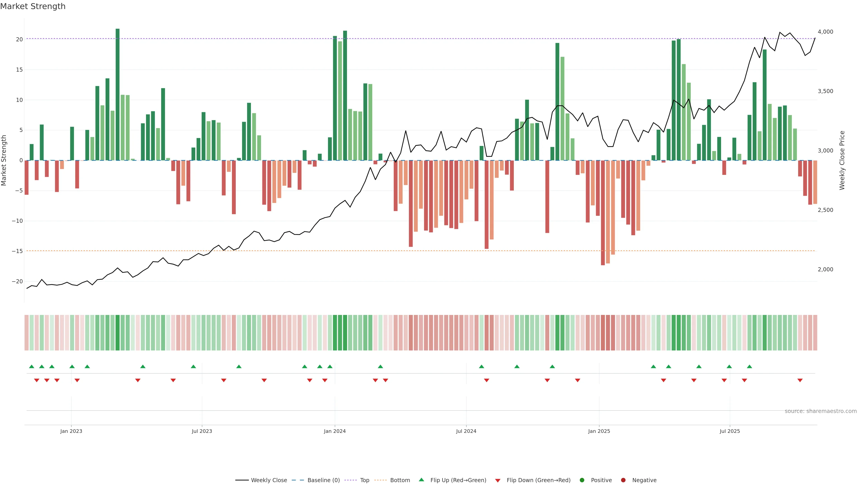The width and height of the screenshot is (868, 488).
Task: Select the Jan 2024 x-axis label
Action: [335, 431]
